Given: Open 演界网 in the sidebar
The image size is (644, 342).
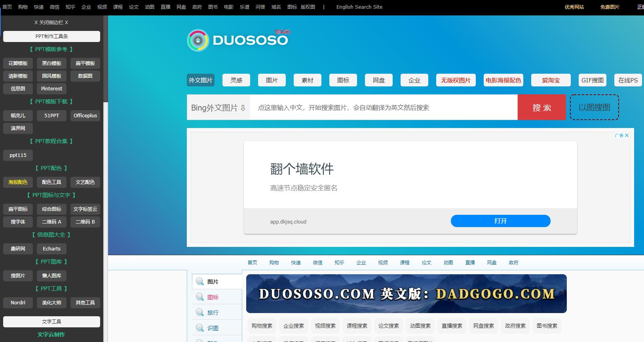Looking at the screenshot, I should click(x=18, y=128).
